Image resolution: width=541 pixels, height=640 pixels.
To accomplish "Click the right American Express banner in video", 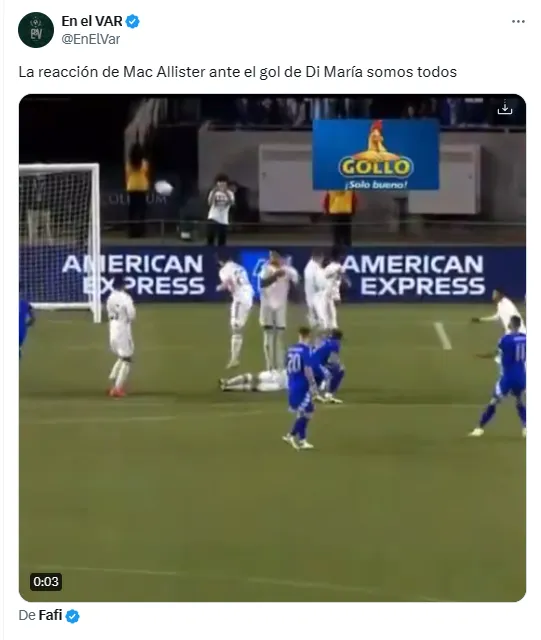I will coord(413,275).
